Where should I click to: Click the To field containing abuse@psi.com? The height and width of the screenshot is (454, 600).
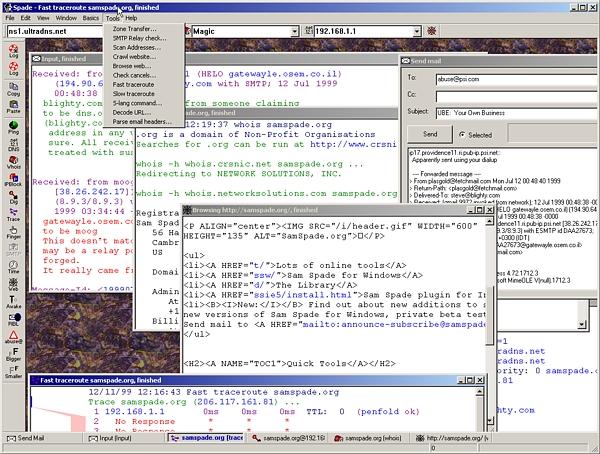click(517, 79)
